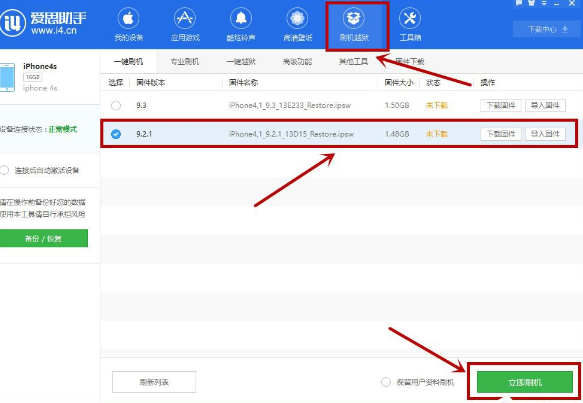Open the 工具箱 toolbox section
583x403 pixels.
(x=410, y=25)
